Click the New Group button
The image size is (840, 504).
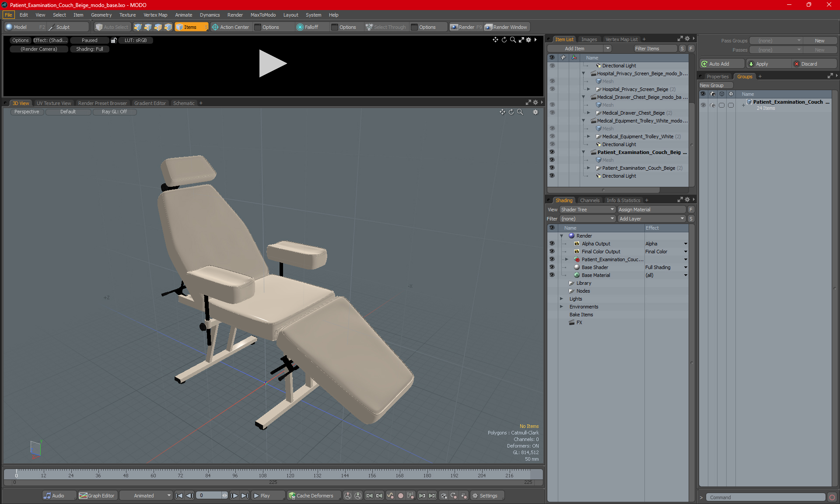click(716, 85)
